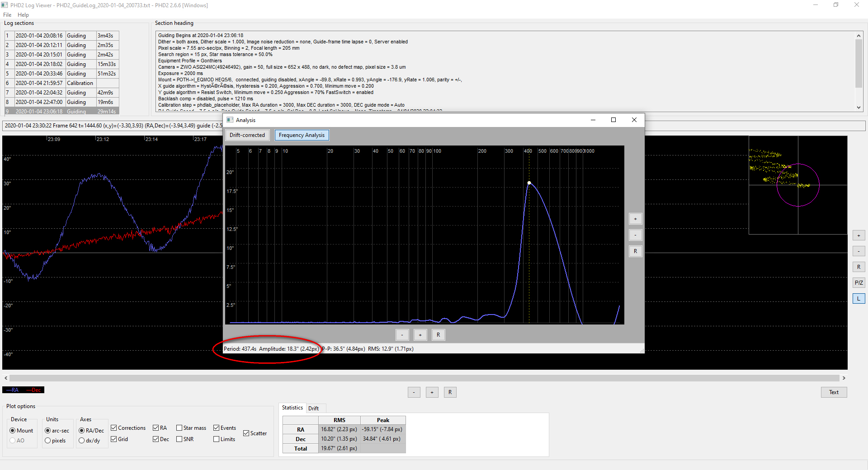Select RA/Dec axes option
Image resolution: width=868 pixels, height=470 pixels.
pos(91,431)
